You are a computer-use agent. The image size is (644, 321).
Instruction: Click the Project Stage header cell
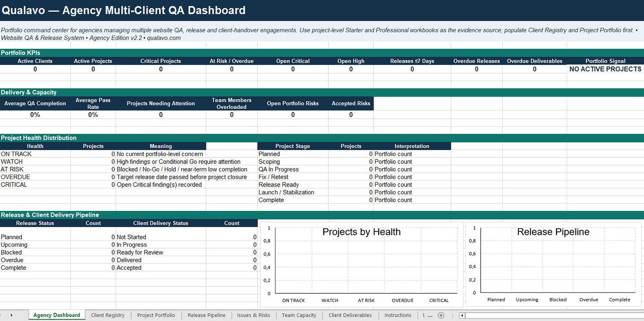pos(293,146)
